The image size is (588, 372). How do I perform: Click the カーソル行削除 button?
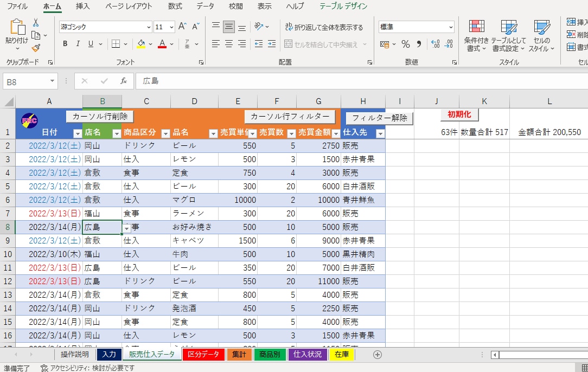(100, 117)
